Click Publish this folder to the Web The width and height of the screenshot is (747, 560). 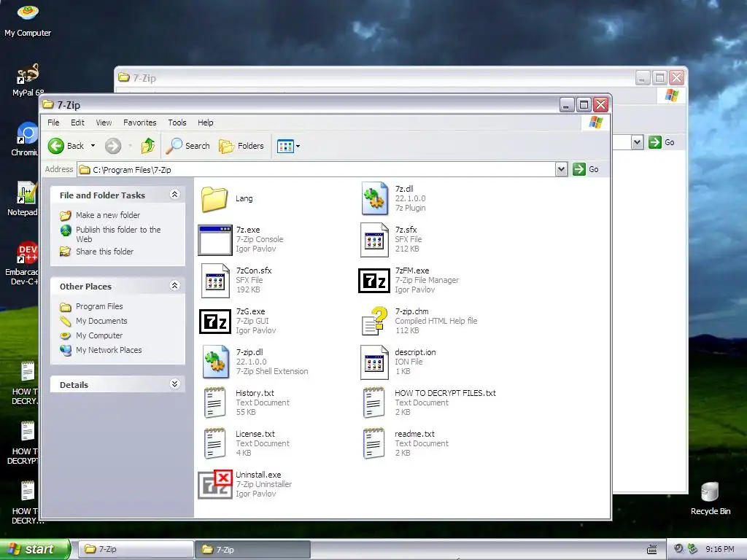click(118, 234)
